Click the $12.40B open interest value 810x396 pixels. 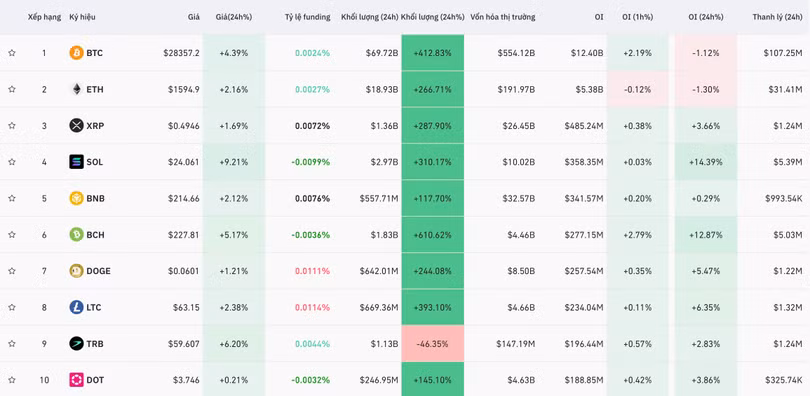pyautogui.click(x=587, y=53)
